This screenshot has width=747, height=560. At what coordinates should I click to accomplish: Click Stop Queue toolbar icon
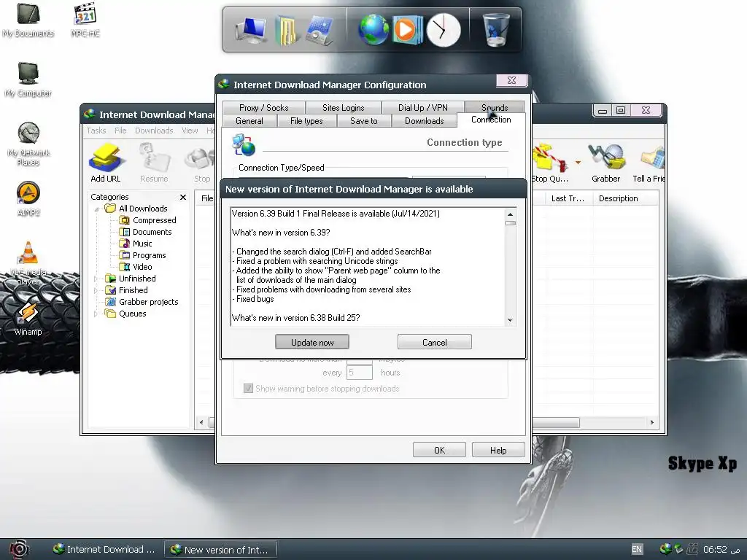[x=550, y=163]
